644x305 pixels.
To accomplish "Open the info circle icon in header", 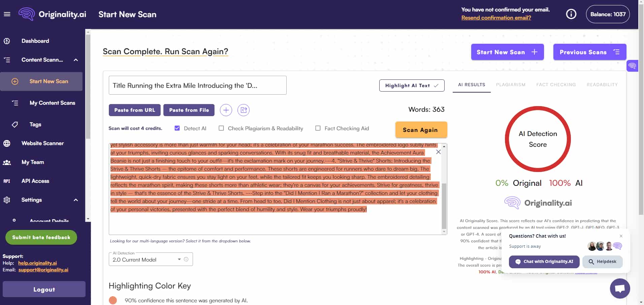I will [x=571, y=14].
